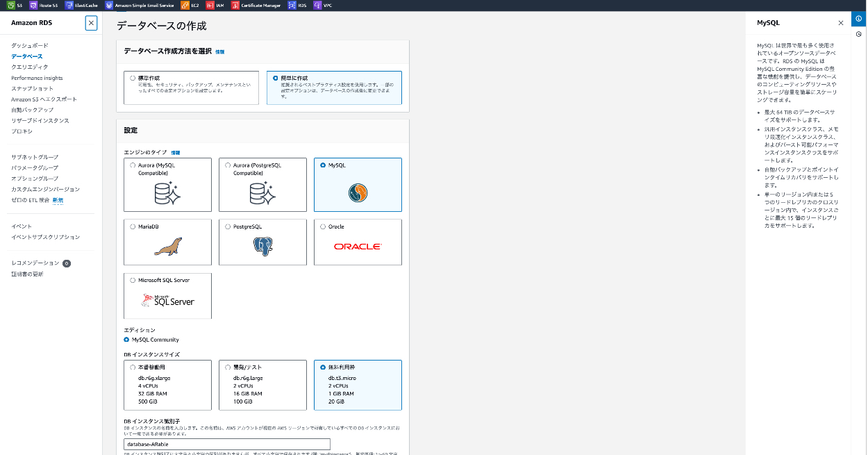868x455 pixels.
Task: Collapse the Amazon RDS navigation sidebar
Action: click(91, 23)
